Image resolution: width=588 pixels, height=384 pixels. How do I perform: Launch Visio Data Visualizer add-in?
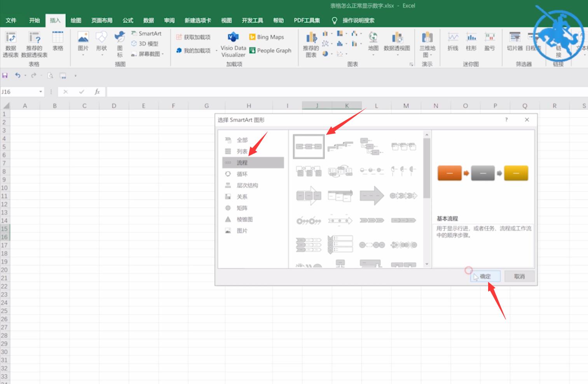[233, 44]
